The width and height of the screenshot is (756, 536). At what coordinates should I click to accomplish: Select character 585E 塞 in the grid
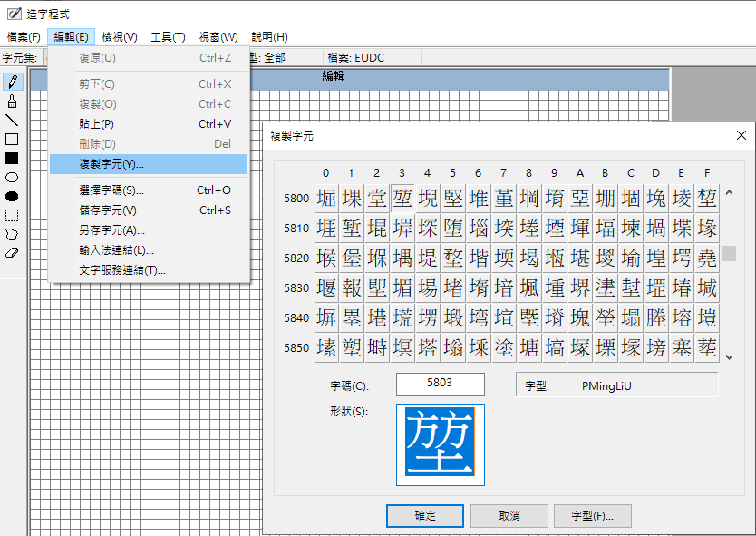pyautogui.click(x=682, y=347)
